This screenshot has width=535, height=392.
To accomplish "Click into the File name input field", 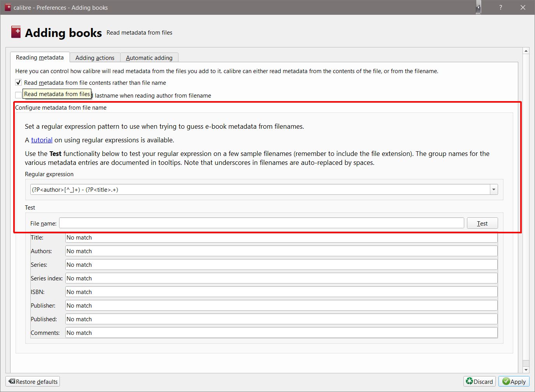I will pos(262,223).
